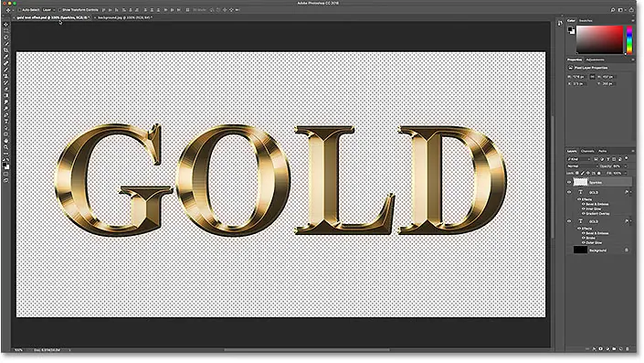
Task: Toggle Gradient Overlay effect visibility
Action: coord(583,214)
